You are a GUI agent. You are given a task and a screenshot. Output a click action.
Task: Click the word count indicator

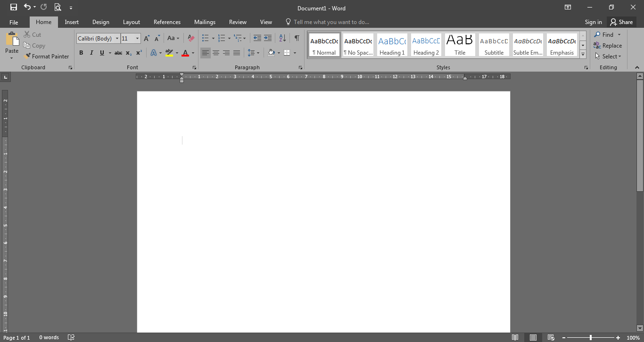(x=49, y=337)
